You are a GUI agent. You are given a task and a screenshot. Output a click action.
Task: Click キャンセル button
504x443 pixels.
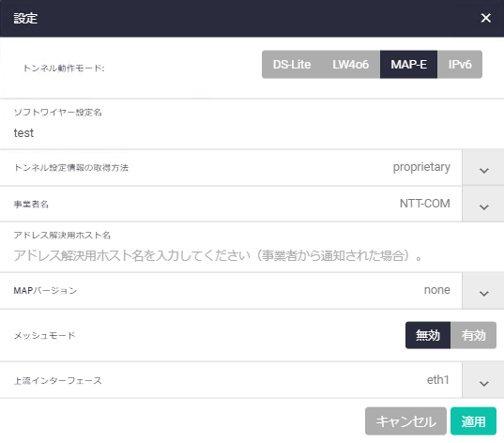coord(405,421)
